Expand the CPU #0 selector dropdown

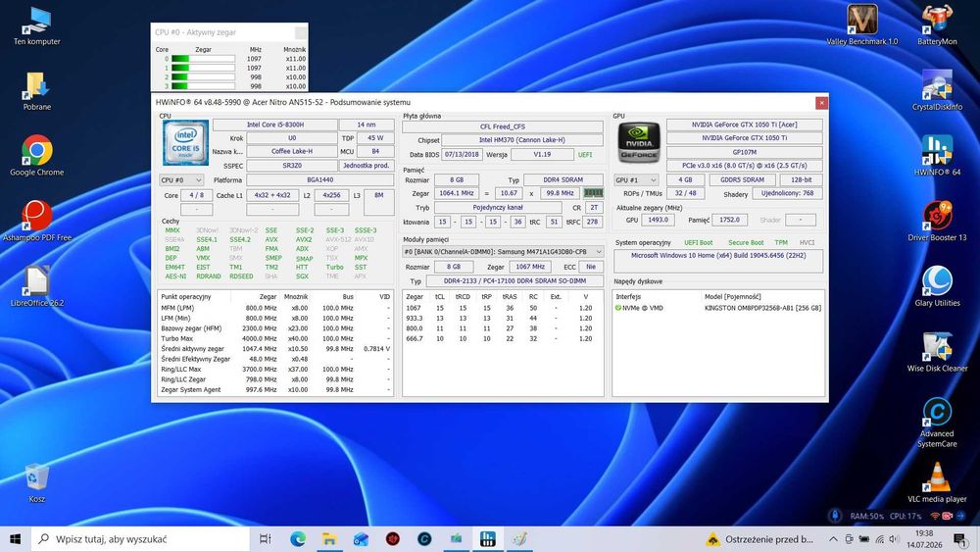181,180
